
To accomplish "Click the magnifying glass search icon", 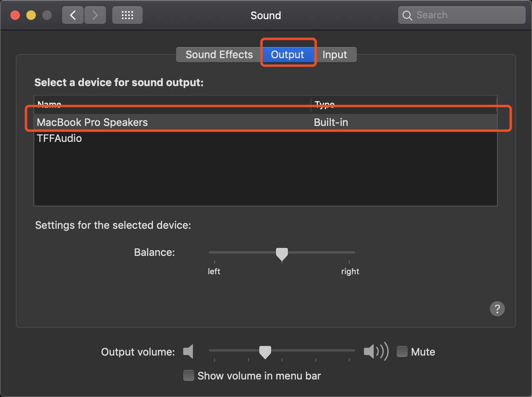I will [x=407, y=16].
